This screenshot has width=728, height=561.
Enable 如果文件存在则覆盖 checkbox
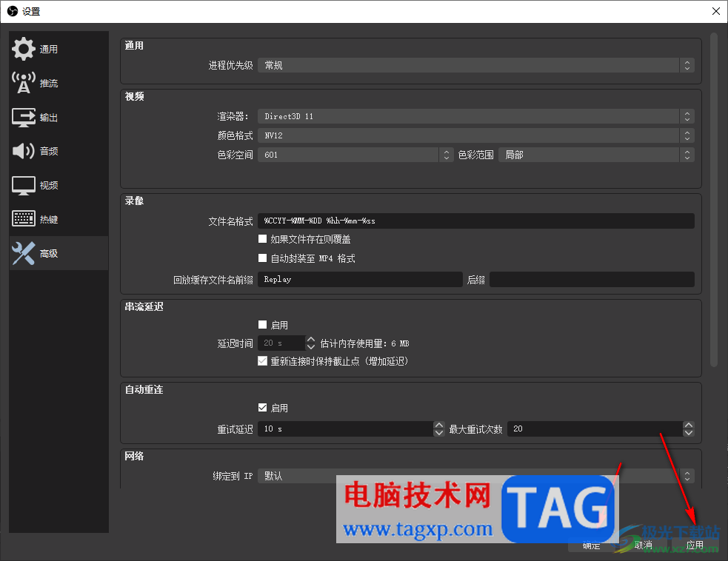coord(262,239)
